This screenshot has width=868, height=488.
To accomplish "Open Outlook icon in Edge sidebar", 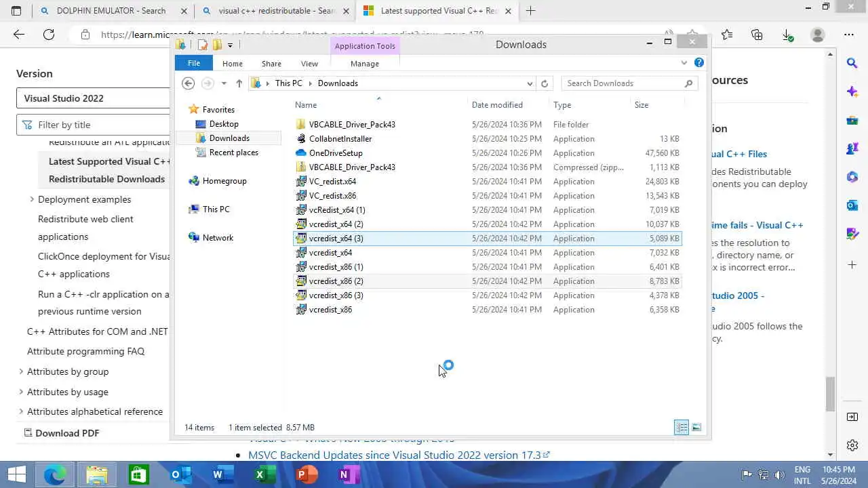I will [x=852, y=205].
